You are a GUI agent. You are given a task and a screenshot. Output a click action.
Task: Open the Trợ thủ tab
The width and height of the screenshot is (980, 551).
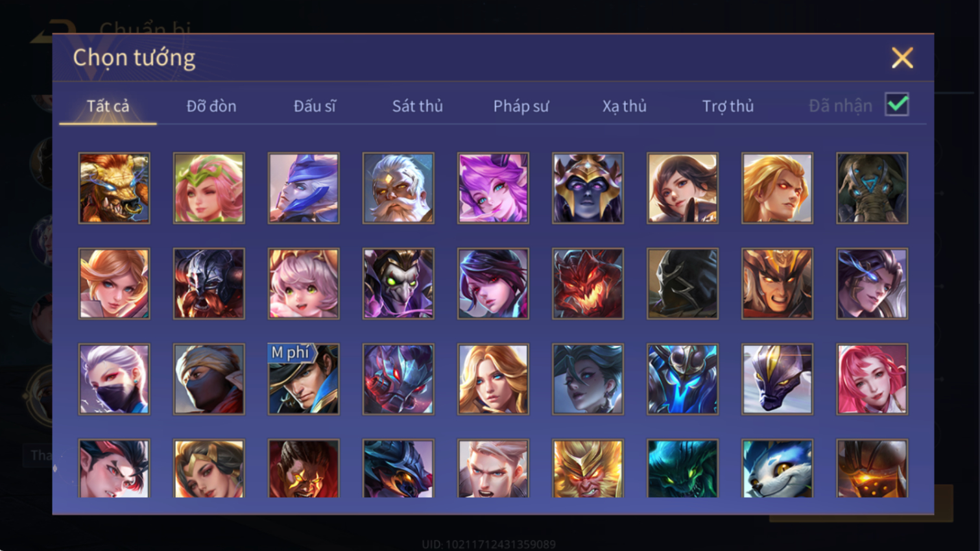coord(728,106)
